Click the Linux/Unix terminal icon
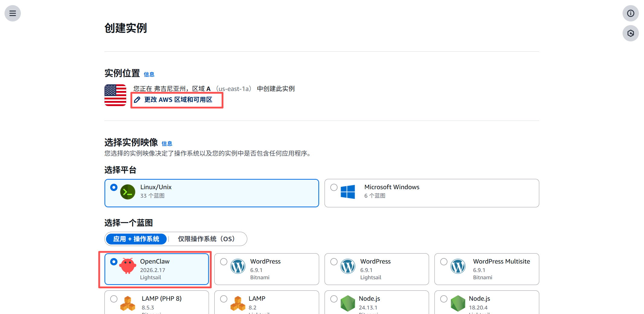 tap(128, 192)
